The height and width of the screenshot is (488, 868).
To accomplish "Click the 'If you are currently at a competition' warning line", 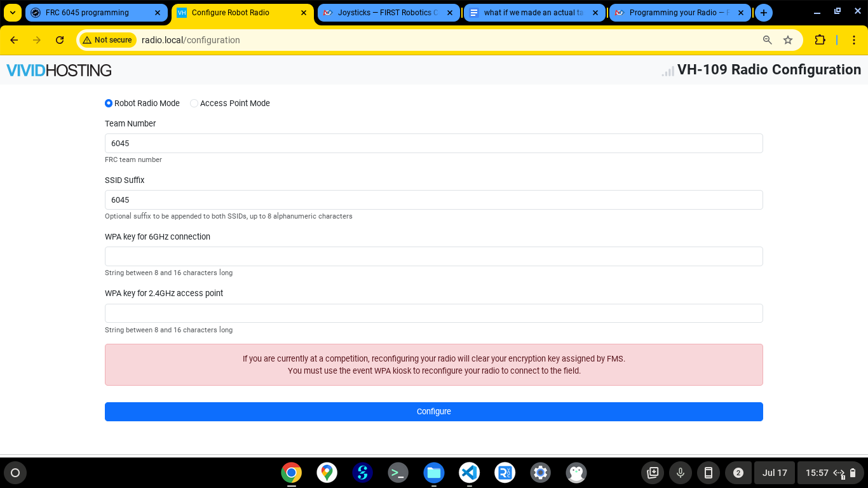I will pos(434,359).
